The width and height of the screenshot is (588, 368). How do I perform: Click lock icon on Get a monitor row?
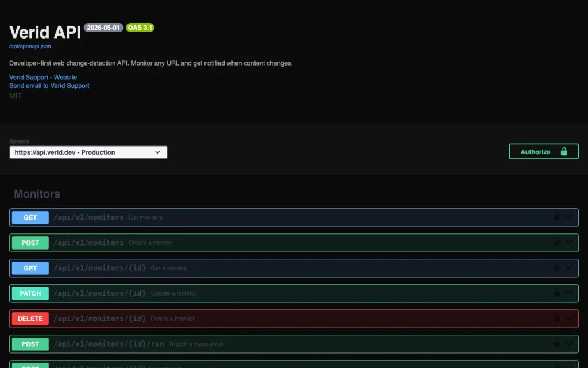[x=556, y=267]
